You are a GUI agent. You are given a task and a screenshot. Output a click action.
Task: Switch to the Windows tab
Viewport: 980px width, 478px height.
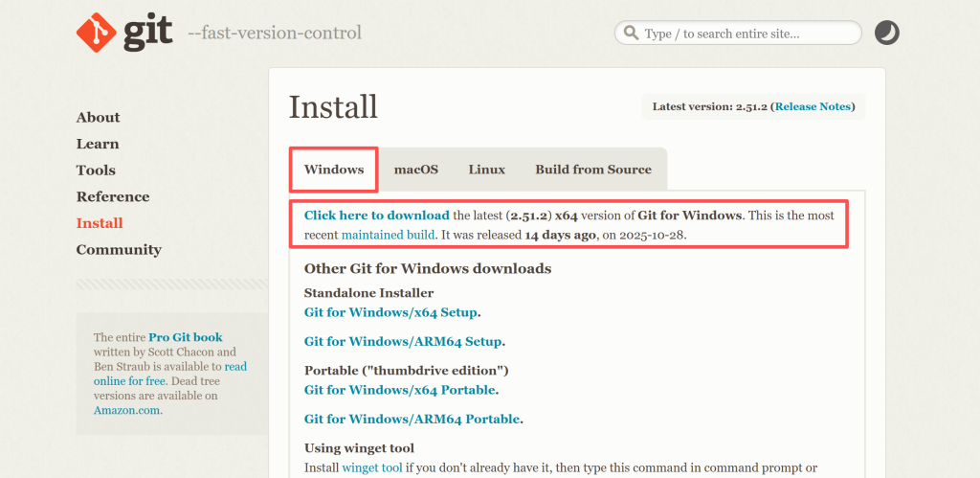click(334, 170)
